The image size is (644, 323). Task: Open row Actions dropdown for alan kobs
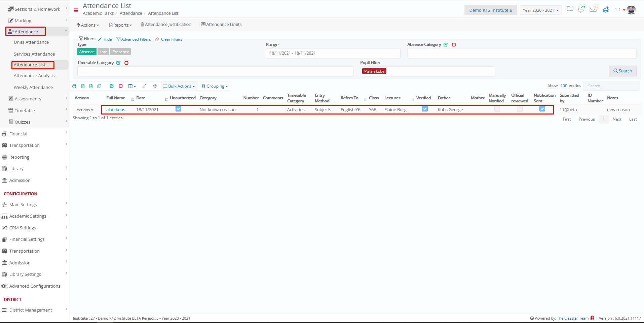point(85,110)
